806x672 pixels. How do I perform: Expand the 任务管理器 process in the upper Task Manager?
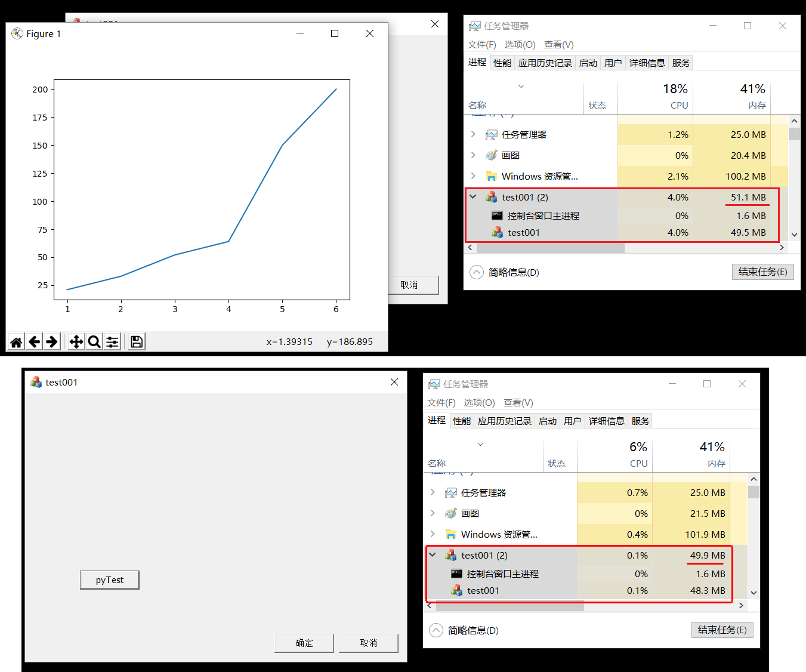tap(473, 134)
